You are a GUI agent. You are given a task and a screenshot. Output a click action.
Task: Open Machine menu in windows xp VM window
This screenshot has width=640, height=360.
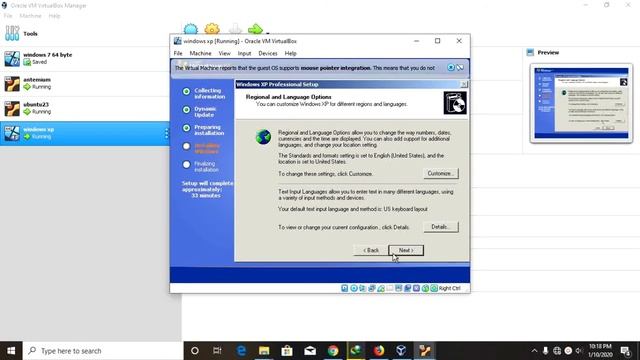pos(200,53)
